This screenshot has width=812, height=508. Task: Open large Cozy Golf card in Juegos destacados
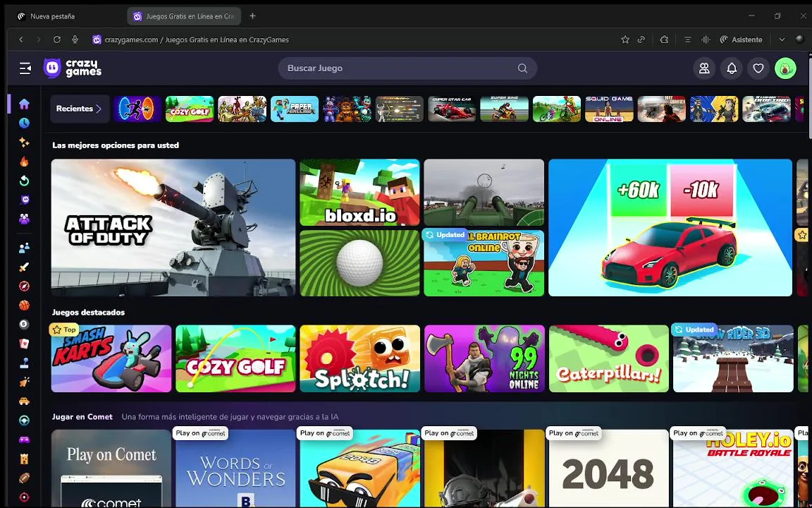coord(235,358)
